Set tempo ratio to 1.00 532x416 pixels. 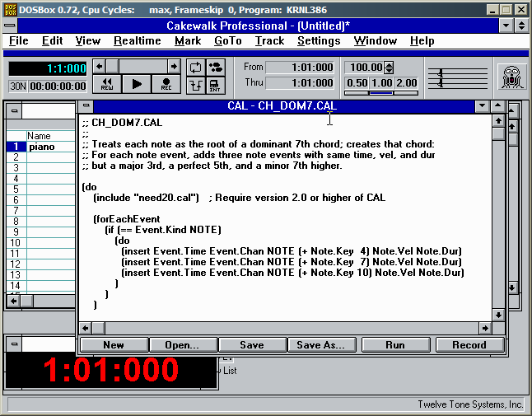(381, 83)
